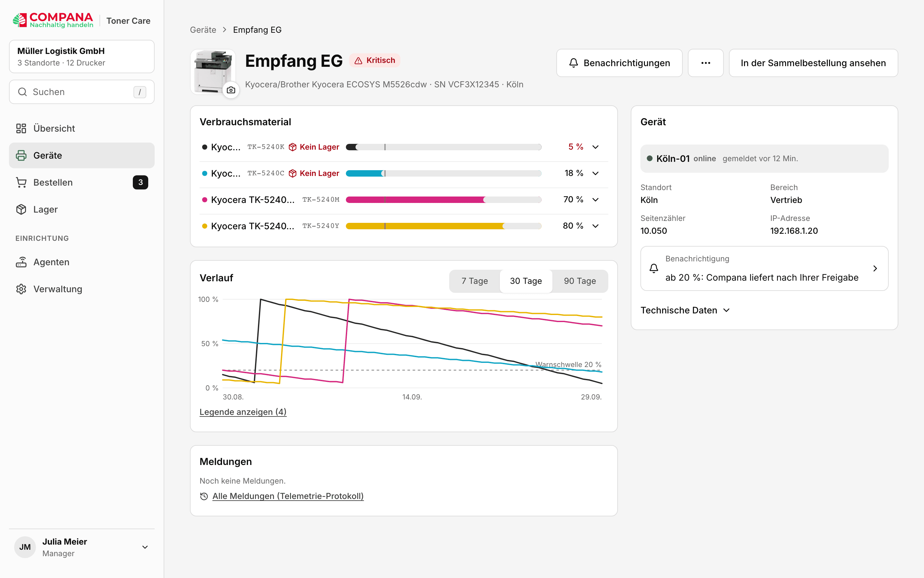Click the history icon beside Alle Meldungen
This screenshot has height=578, width=924.
pos(204,496)
